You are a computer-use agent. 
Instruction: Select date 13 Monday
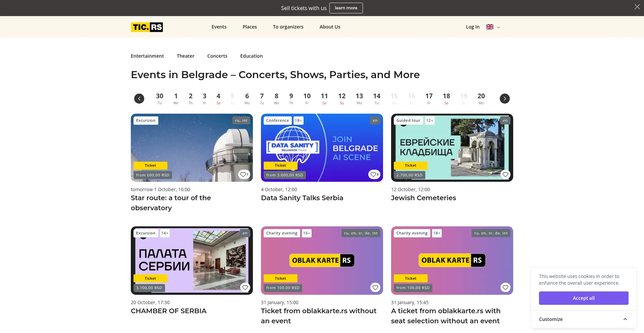tap(359, 99)
